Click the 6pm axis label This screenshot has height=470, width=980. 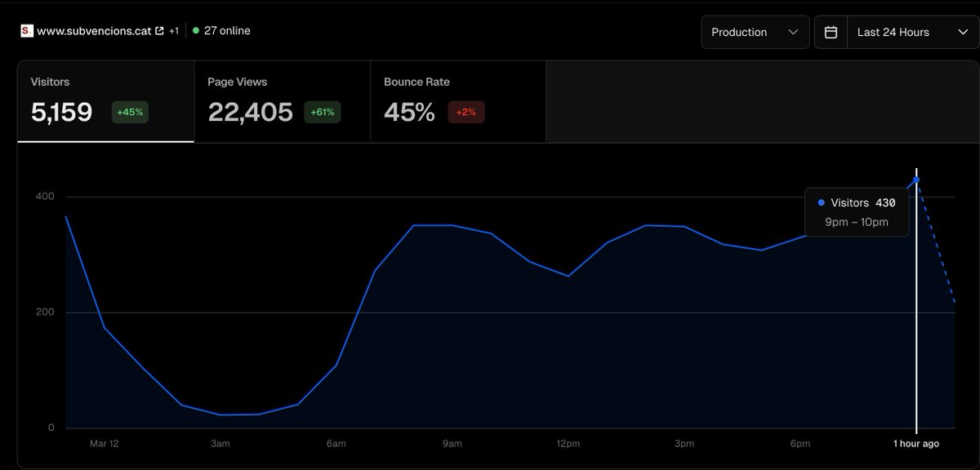pyautogui.click(x=800, y=444)
